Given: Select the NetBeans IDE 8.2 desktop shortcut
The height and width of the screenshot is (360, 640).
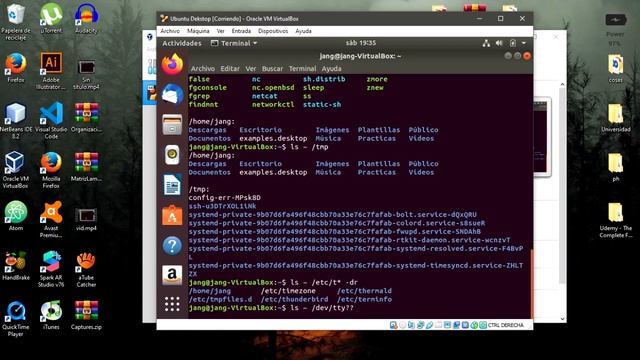Looking at the screenshot, I should pyautogui.click(x=16, y=120).
